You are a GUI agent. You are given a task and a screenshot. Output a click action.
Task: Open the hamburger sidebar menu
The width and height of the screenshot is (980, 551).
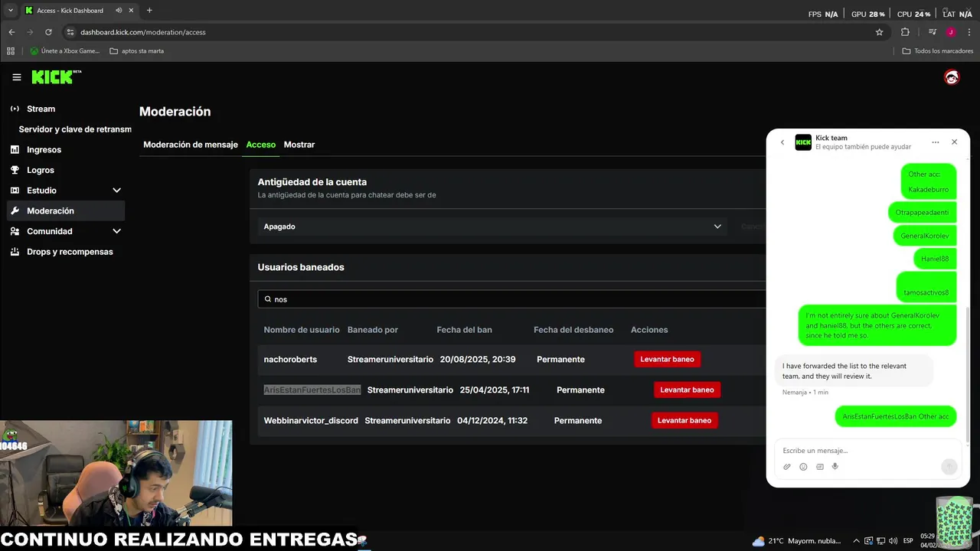point(17,77)
